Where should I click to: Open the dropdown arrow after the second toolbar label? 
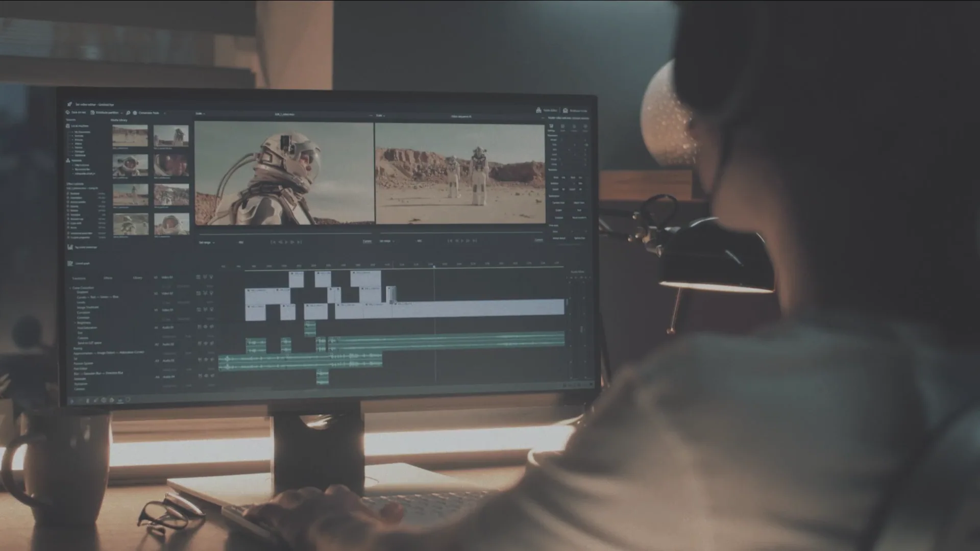click(121, 113)
